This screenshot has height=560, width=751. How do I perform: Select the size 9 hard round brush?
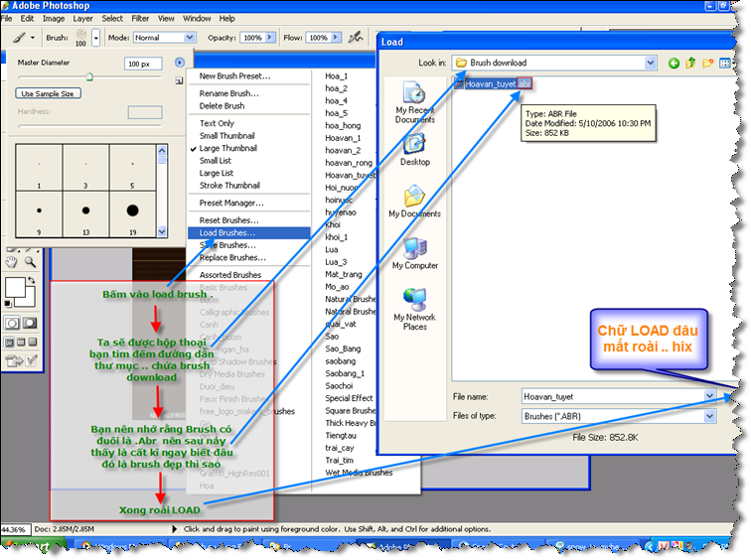point(39,213)
